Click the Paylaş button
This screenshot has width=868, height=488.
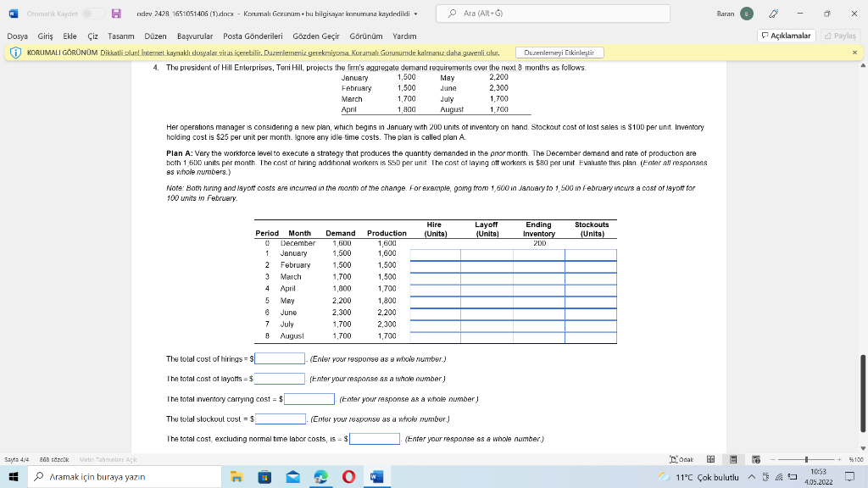(x=840, y=36)
